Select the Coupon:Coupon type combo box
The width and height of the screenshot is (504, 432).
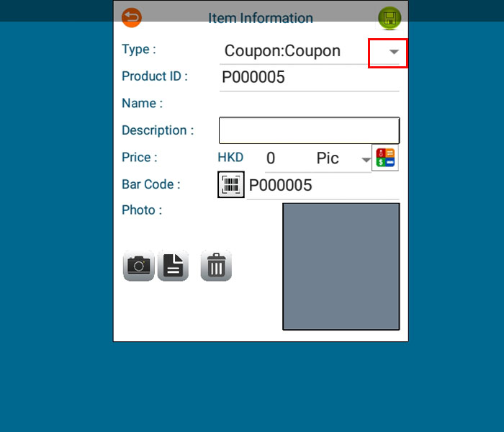(x=309, y=51)
